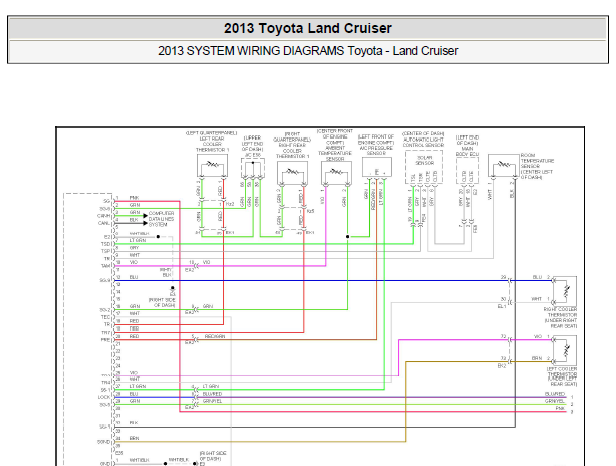616x466 pixels.
Task: Click the 'LOCK' pin label
Action: coord(104,397)
